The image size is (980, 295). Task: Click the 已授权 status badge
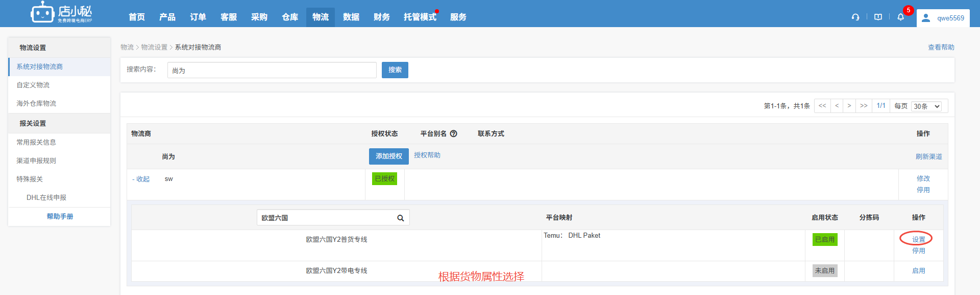click(x=385, y=178)
